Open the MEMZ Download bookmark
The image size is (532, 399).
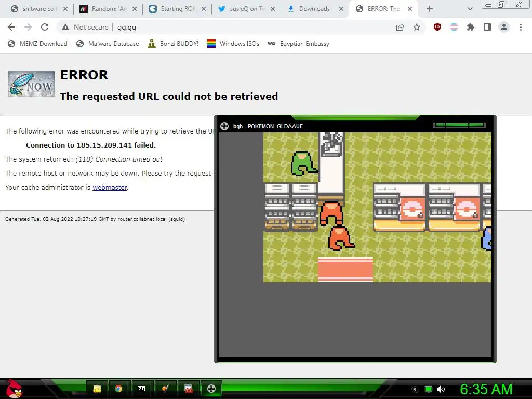(x=37, y=44)
